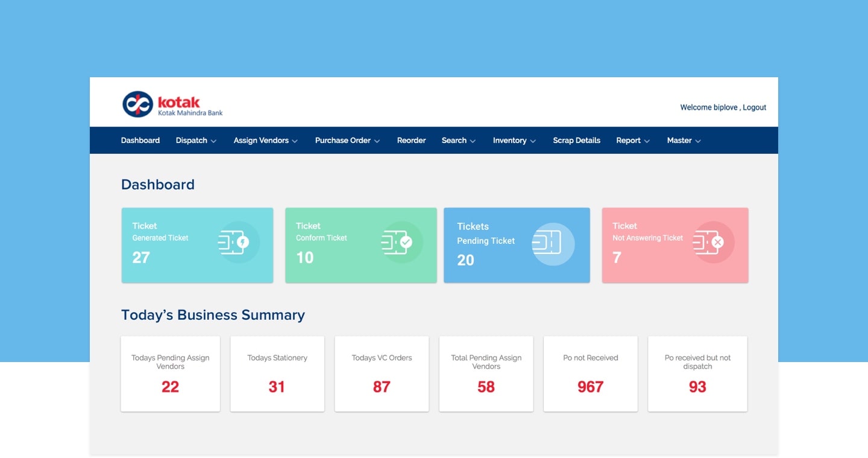Click the value 22
The height and width of the screenshot is (458, 868).
coord(171,387)
